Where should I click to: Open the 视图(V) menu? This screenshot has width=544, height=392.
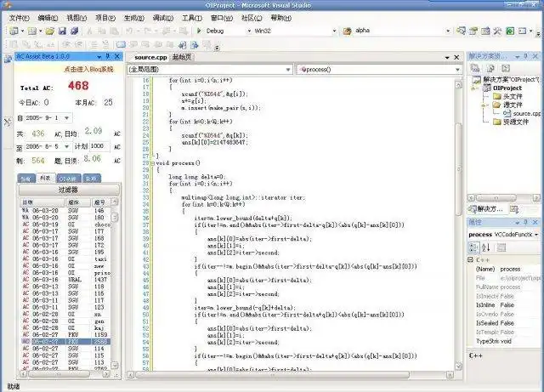point(76,18)
